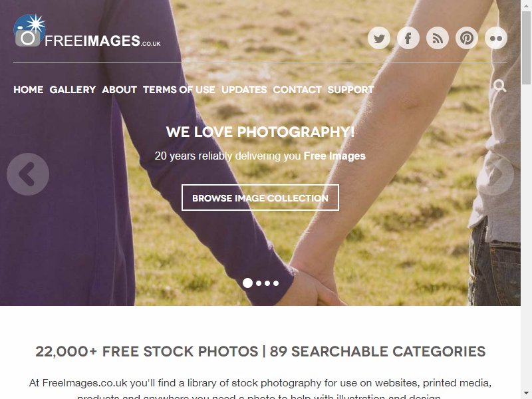This screenshot has height=399, width=532.
Task: Select the second slider pagination dot
Action: coord(259,283)
